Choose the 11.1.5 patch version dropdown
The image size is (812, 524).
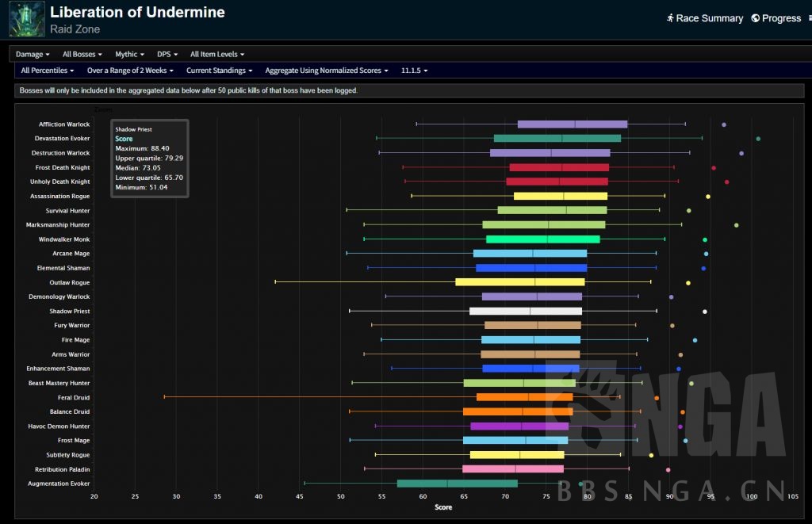pyautogui.click(x=414, y=71)
